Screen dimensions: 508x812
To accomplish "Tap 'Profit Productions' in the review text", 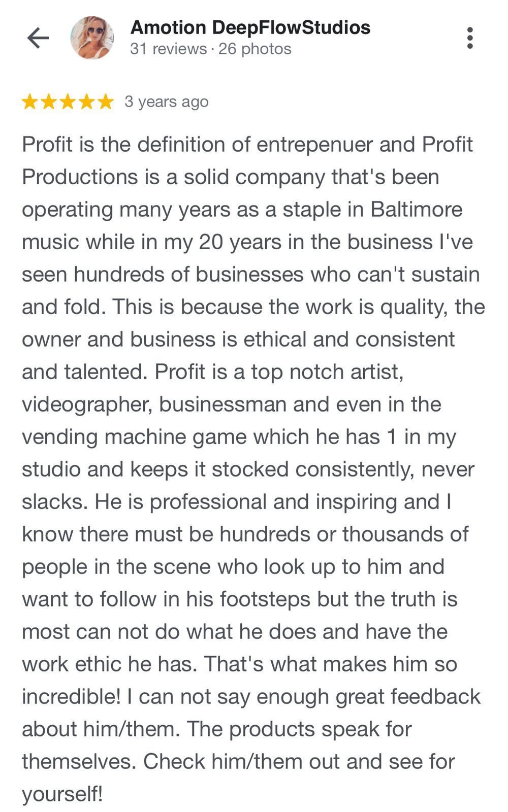I will 80,177.
